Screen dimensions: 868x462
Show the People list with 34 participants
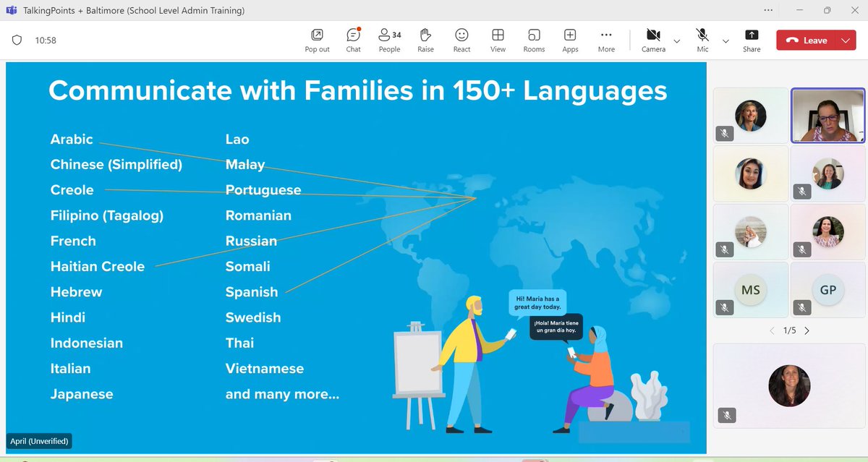coord(389,40)
